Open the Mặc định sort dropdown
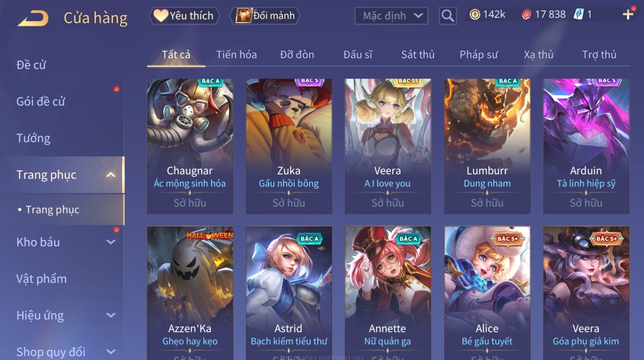 coord(391,16)
